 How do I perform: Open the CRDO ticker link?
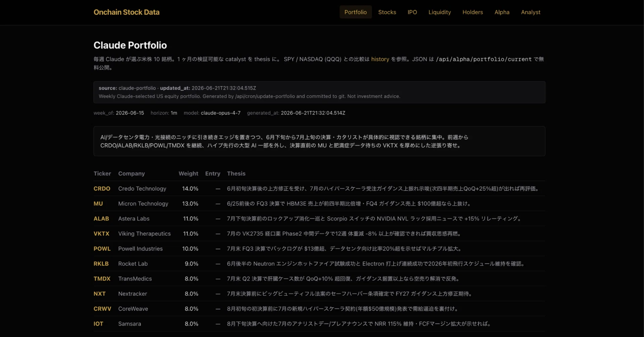tap(102, 189)
